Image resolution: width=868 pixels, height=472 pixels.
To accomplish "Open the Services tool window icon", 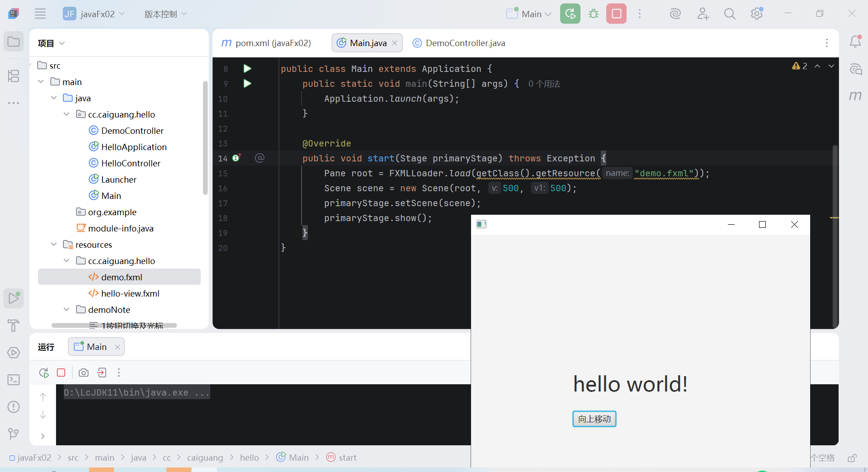I will (x=14, y=353).
